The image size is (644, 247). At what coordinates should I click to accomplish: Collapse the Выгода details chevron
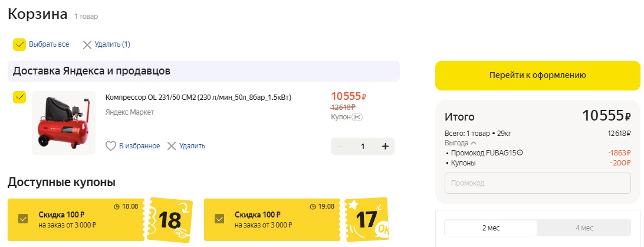[474, 143]
